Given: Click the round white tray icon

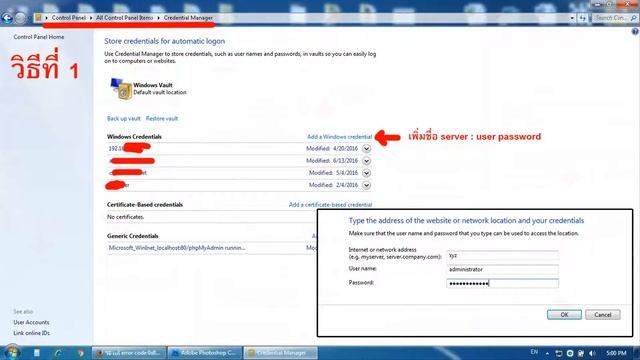Looking at the screenshot, I should (570, 353).
